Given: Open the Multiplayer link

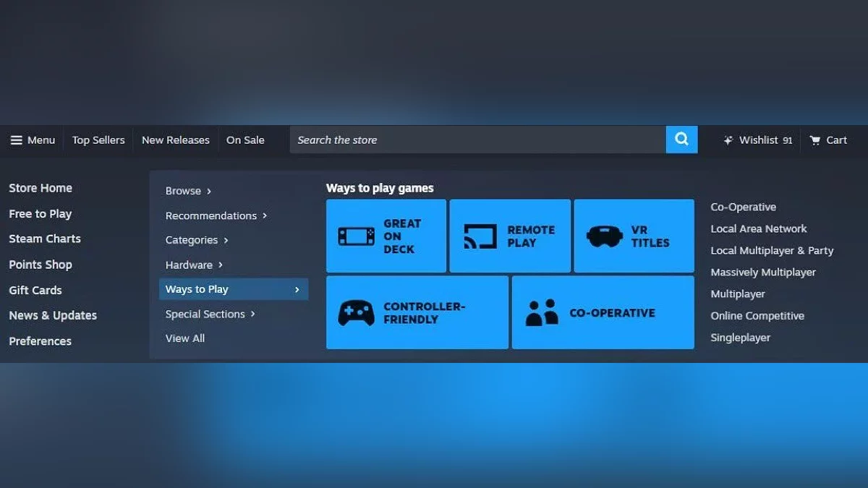Looking at the screenshot, I should pyautogui.click(x=738, y=294).
